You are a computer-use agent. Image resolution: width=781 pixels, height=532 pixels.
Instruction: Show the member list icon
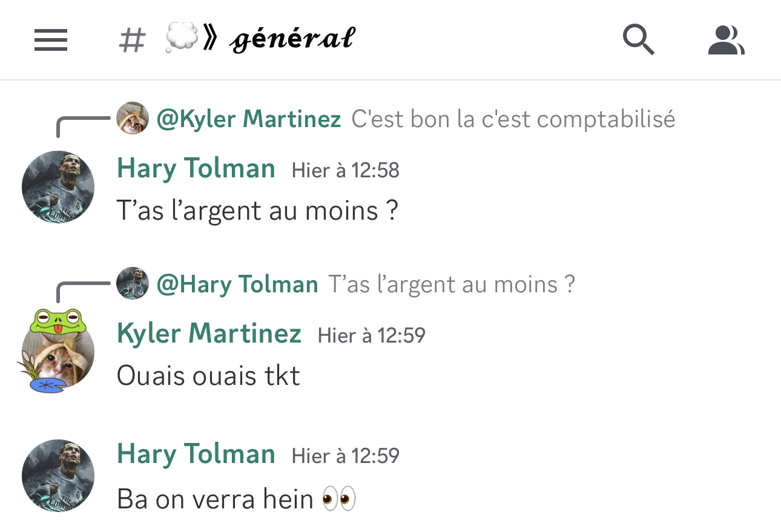pos(726,41)
